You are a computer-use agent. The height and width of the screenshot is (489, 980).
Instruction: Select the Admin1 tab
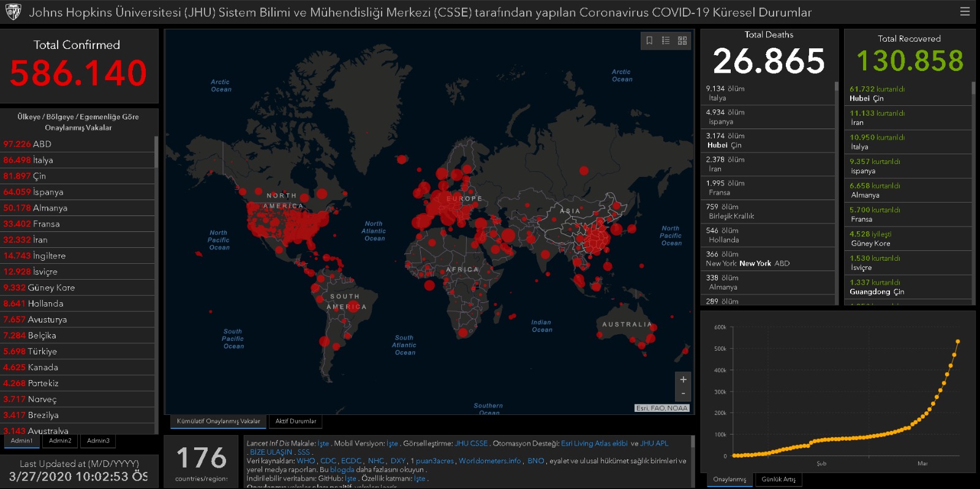point(22,441)
